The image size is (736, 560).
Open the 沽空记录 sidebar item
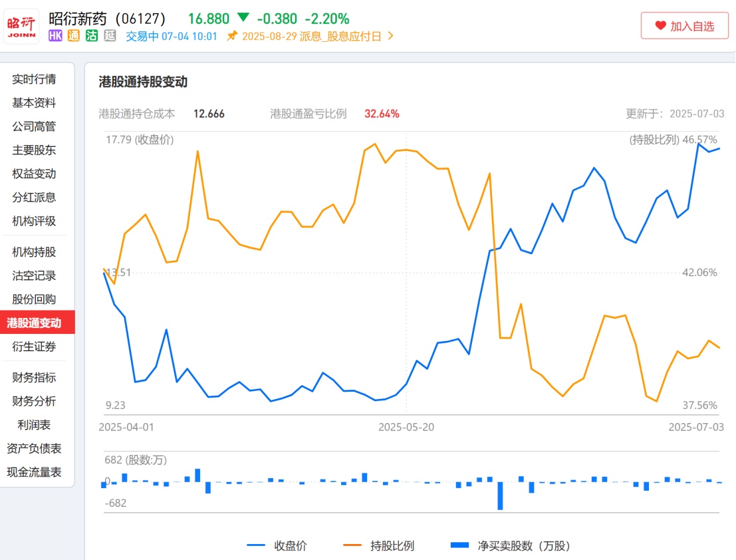(x=34, y=275)
